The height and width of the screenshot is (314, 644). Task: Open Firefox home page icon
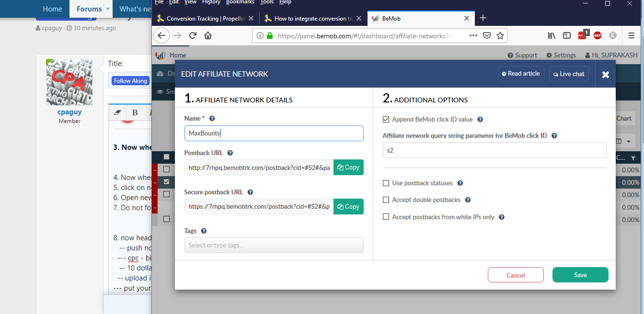coord(208,35)
